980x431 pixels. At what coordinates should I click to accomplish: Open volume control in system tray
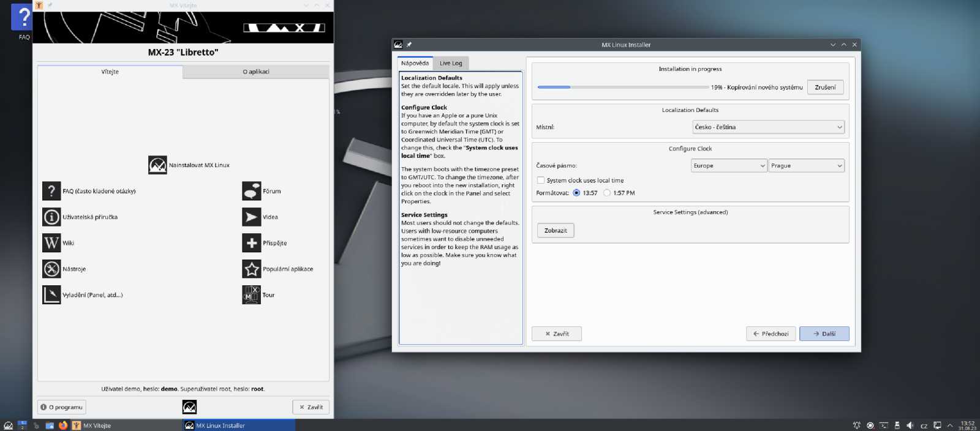[910, 425]
